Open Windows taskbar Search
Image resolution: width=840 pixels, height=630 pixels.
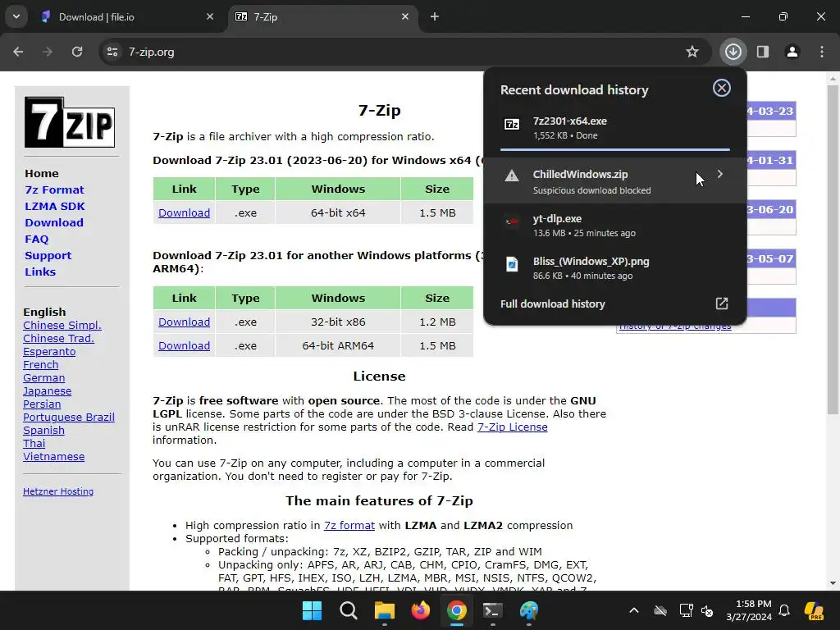[348, 610]
